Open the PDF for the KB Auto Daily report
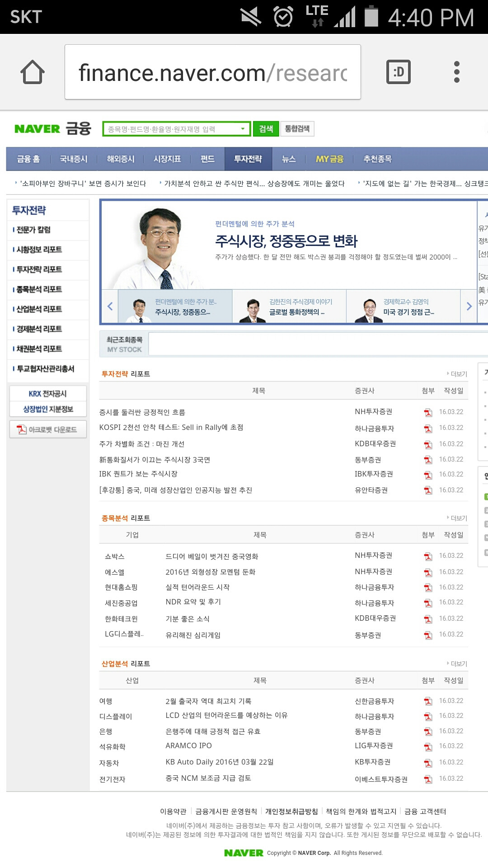This screenshot has width=488, height=868. (428, 763)
